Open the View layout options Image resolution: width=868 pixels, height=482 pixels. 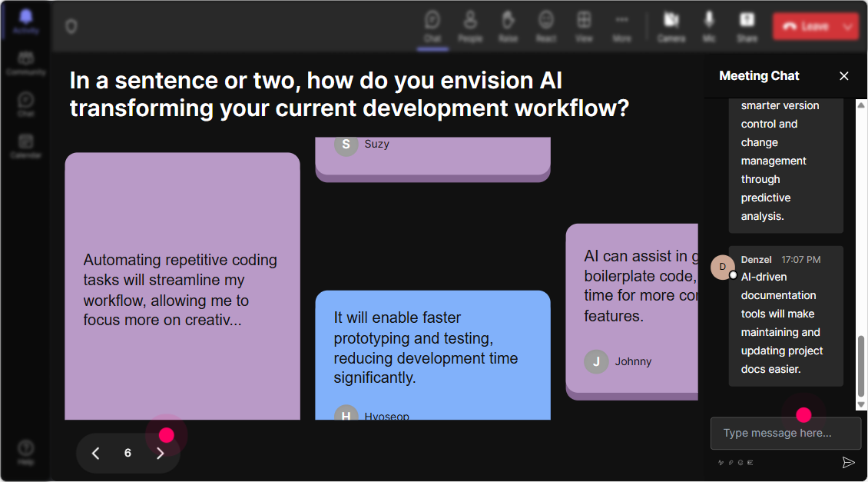coord(584,27)
